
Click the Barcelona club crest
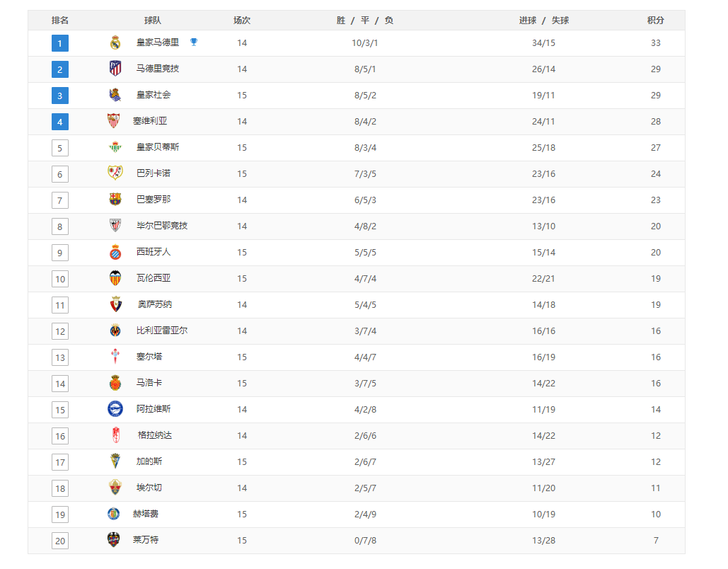pos(115,200)
